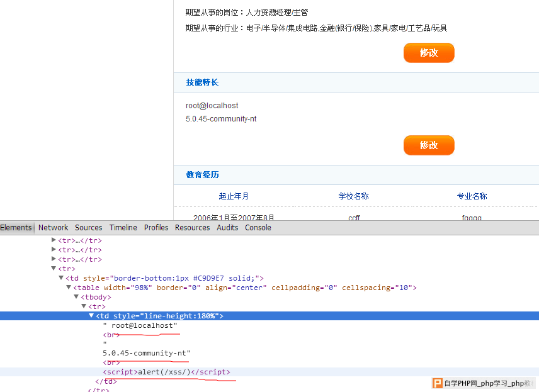539x392 pixels.
Task: Click the 期望从事的行业 line
Action: (316, 28)
